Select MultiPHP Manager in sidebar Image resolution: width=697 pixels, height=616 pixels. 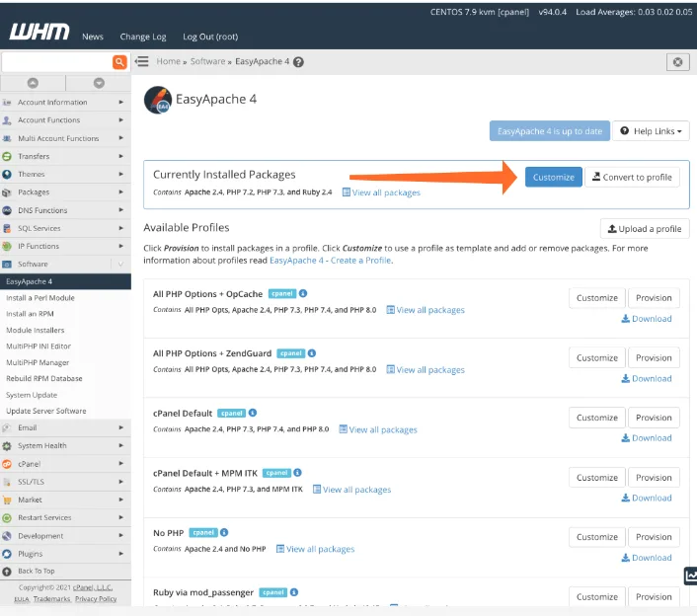[38, 362]
